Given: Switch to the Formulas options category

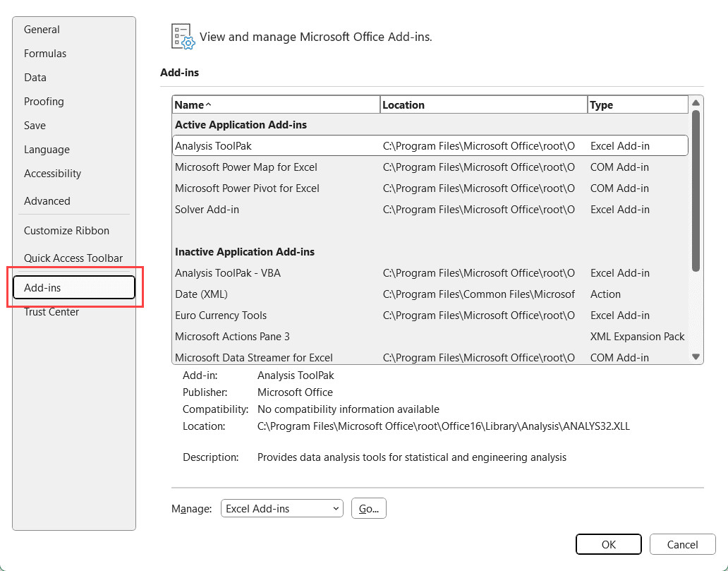Looking at the screenshot, I should pos(45,54).
